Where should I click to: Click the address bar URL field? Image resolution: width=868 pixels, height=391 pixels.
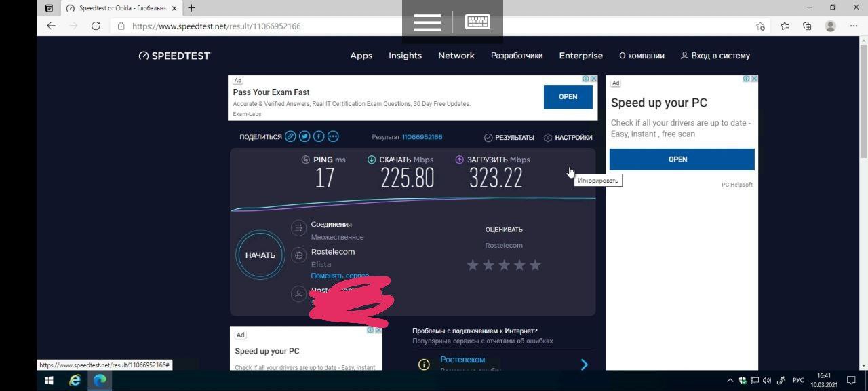point(434,26)
